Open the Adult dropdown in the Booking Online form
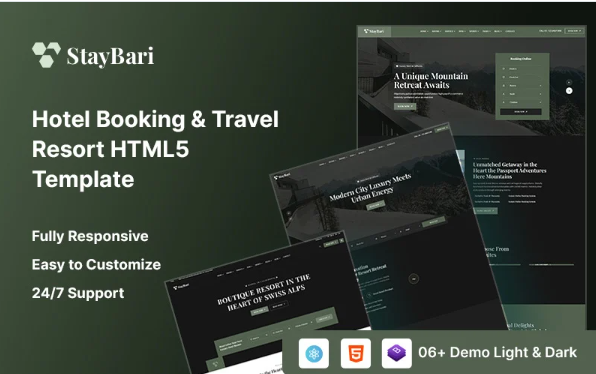The width and height of the screenshot is (596, 374). click(x=522, y=94)
